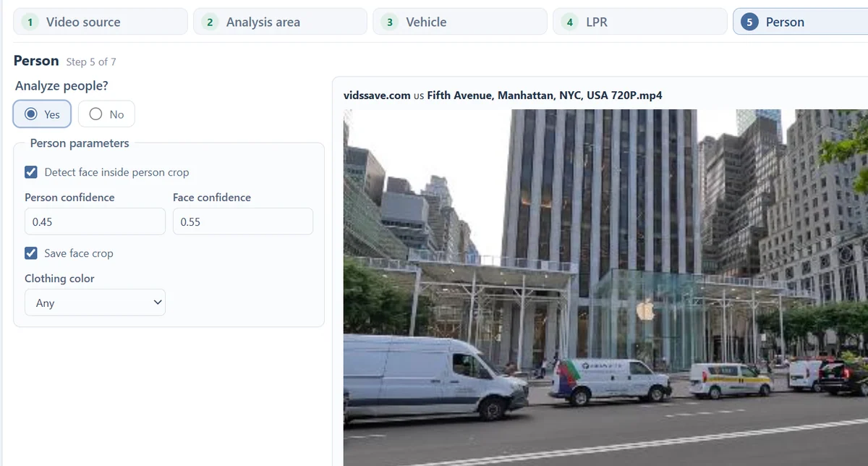Go to the Video source step
Viewport: 868px width, 466px height.
pos(101,22)
